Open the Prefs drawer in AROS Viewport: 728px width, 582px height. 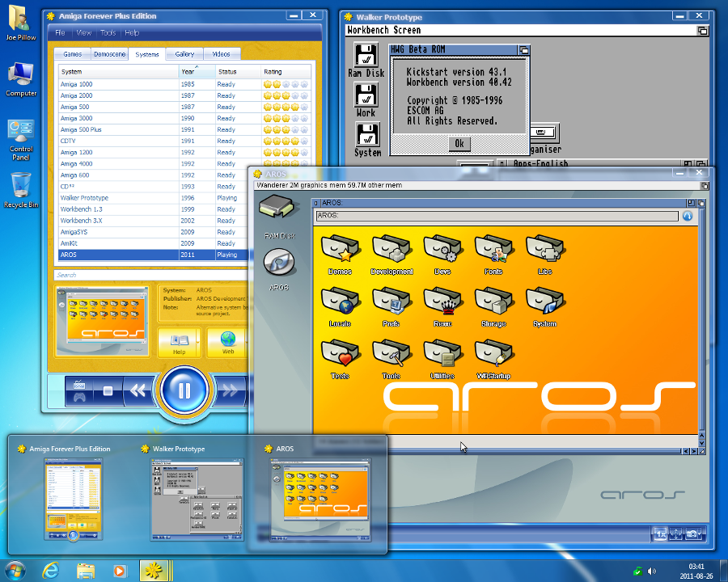pos(392,303)
